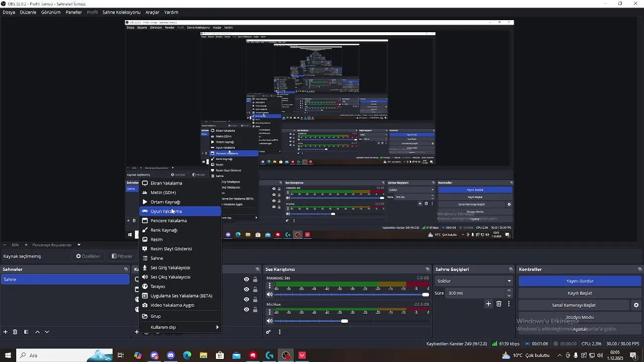Choose Grup from the source menu
Screen dimensions: 644x362
[180, 316]
